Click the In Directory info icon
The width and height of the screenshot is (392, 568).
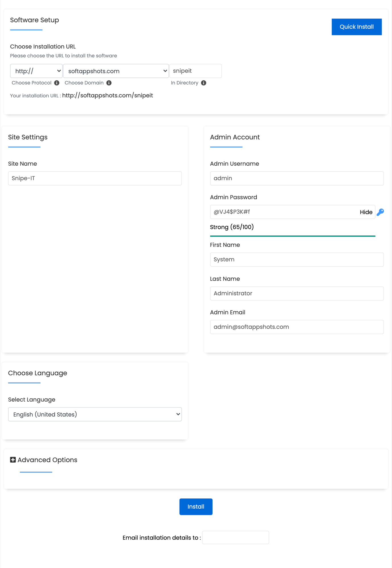click(204, 83)
